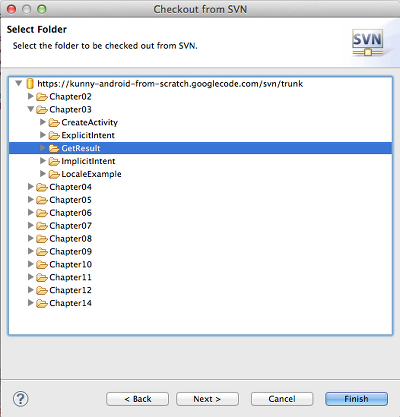Collapse the Chapter03 tree node
The width and height of the screenshot is (400, 417).
[x=31, y=109]
